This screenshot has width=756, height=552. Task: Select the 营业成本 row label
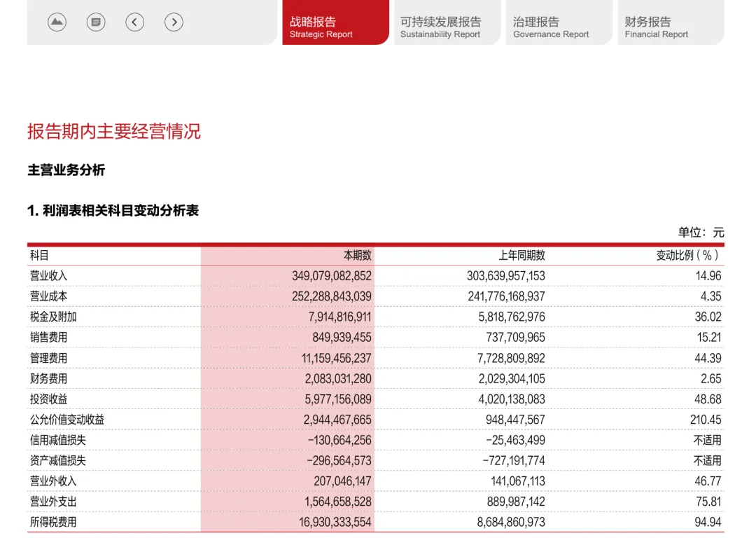click(x=49, y=297)
